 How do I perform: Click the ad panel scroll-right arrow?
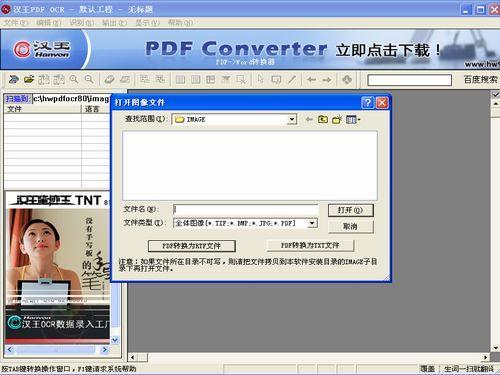tap(105, 350)
